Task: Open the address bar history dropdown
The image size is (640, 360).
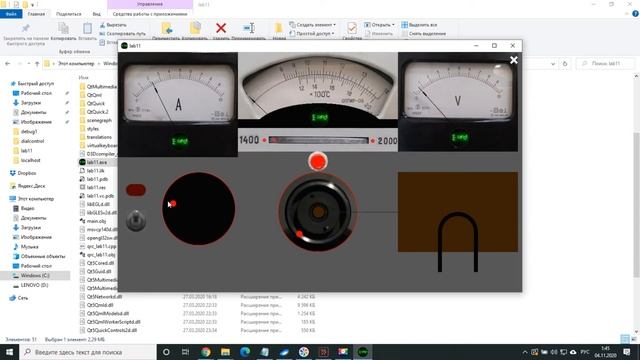Action: pyautogui.click(x=553, y=64)
